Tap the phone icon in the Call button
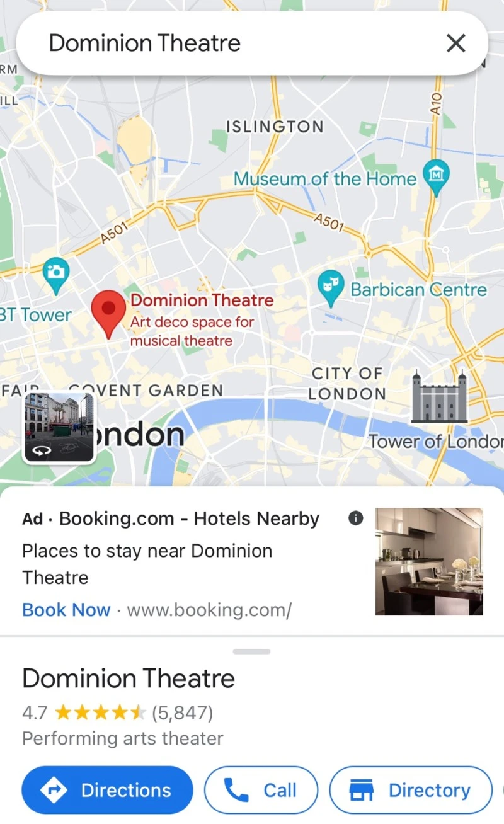Viewport: 504px width, 824px height. (x=236, y=790)
